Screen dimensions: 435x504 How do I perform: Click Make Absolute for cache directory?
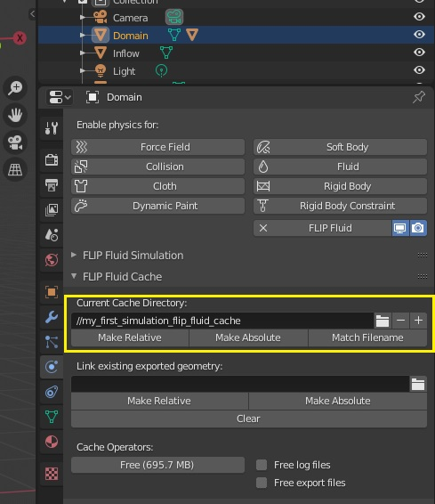[248, 337]
